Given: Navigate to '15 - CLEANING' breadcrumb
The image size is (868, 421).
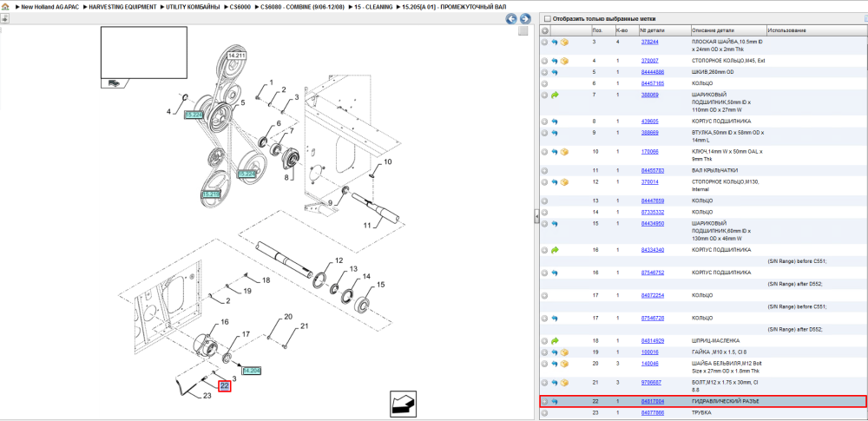Looking at the screenshot, I should (372, 7).
